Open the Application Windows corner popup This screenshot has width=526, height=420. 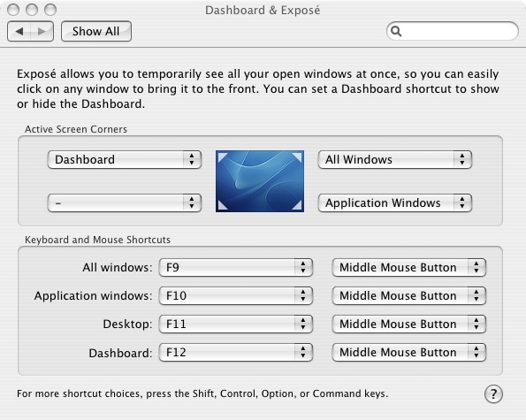tap(395, 203)
